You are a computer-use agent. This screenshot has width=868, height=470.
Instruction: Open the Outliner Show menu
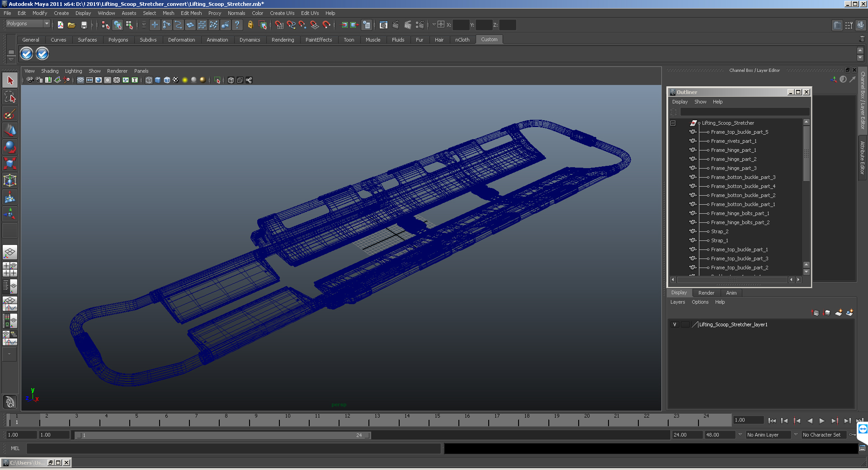pos(700,102)
